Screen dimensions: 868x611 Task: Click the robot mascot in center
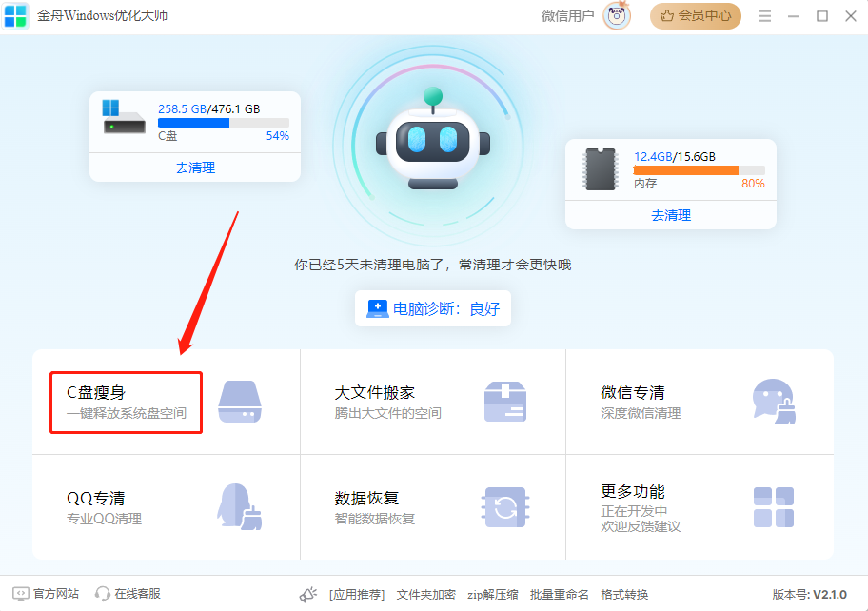pyautogui.click(x=433, y=143)
